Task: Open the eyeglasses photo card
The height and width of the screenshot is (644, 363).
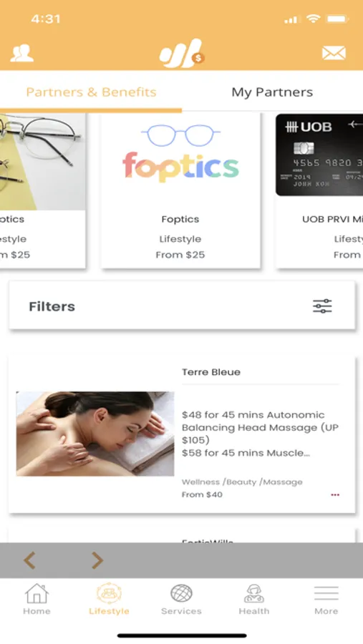Action: click(x=43, y=190)
